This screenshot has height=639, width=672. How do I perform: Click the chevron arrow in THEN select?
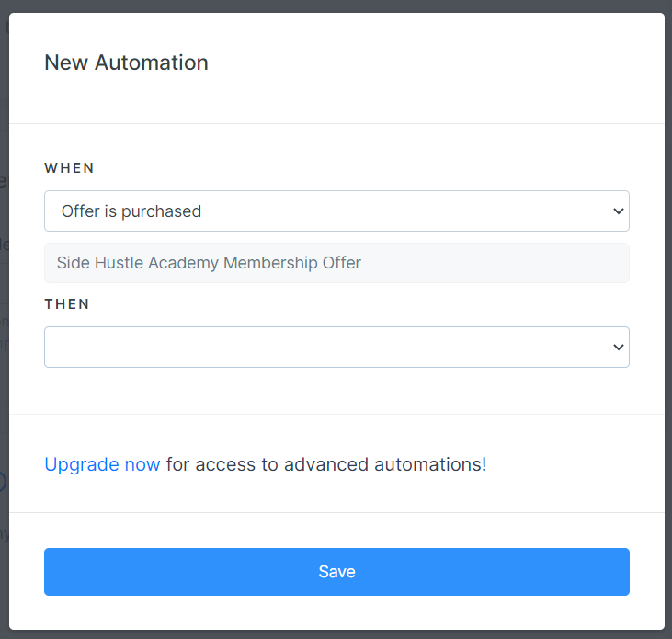pos(618,347)
